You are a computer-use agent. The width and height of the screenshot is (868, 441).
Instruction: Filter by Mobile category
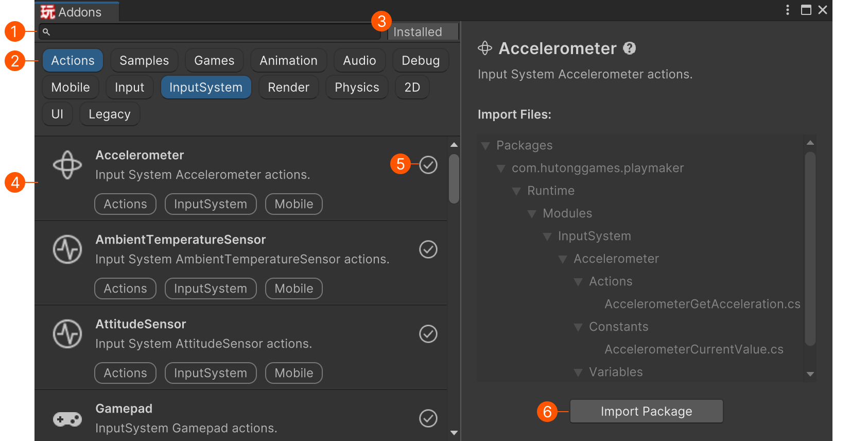pyautogui.click(x=71, y=87)
